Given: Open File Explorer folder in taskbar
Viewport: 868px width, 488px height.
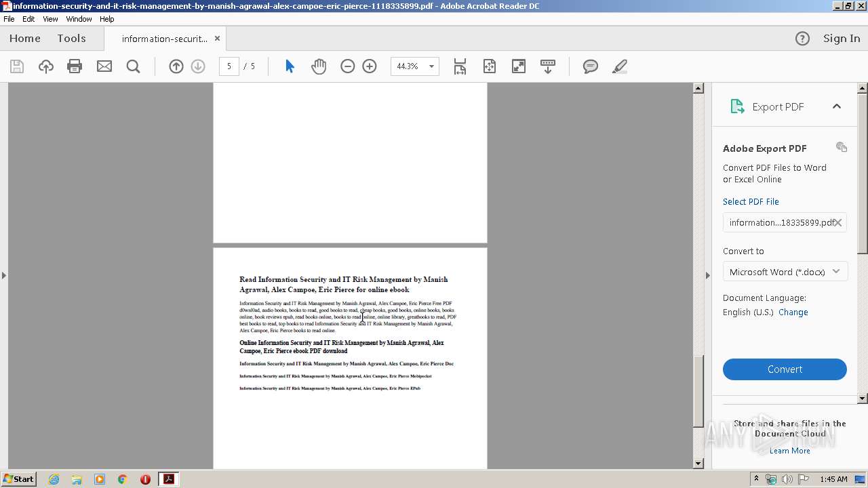Looking at the screenshot, I should click(x=77, y=479).
